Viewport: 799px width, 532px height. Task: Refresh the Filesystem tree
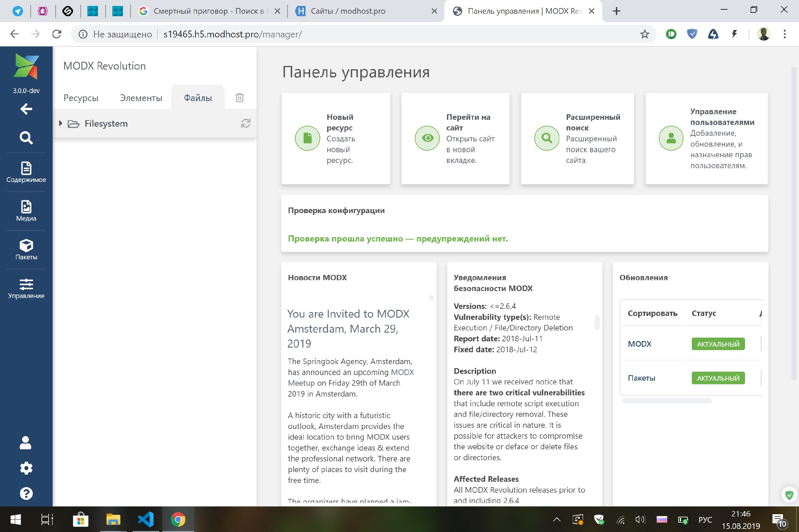[x=246, y=123]
